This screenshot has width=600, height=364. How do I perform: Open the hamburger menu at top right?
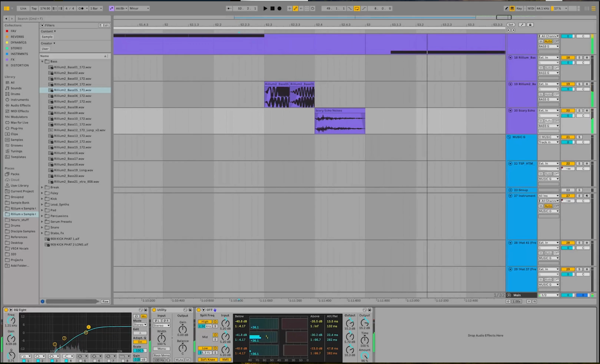click(594, 8)
